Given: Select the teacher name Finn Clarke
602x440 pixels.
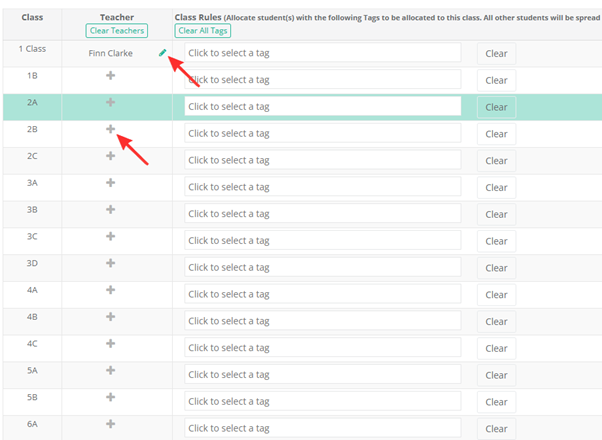Looking at the screenshot, I should point(111,53).
